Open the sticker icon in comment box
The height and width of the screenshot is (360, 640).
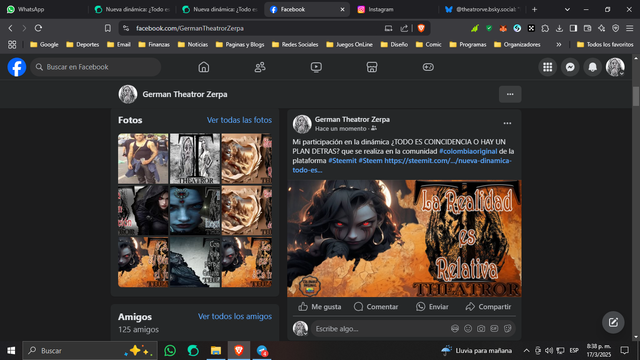pyautogui.click(x=508, y=329)
